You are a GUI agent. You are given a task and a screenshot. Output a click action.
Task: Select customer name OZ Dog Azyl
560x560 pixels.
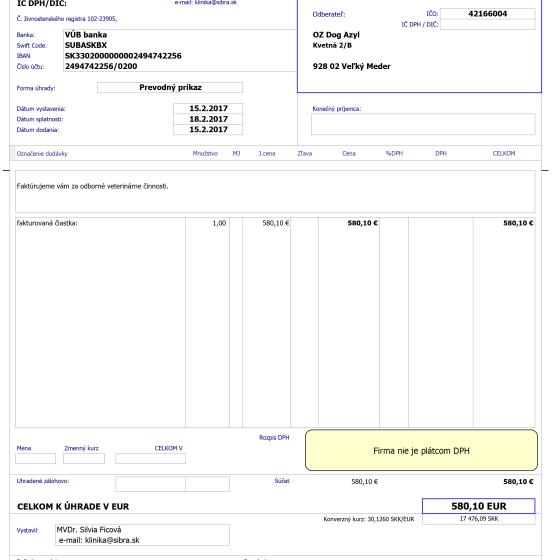click(336, 35)
